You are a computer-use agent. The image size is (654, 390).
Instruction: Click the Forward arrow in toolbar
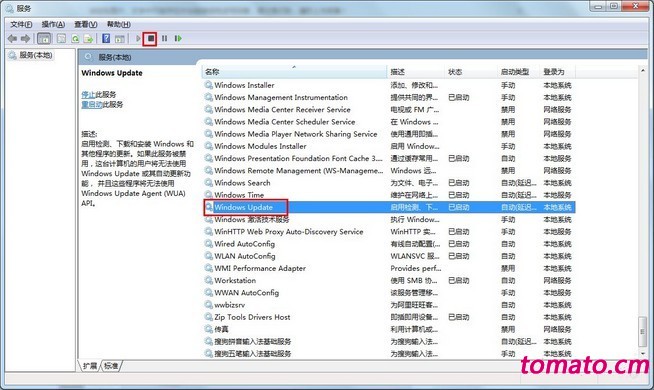pyautogui.click(x=25, y=39)
